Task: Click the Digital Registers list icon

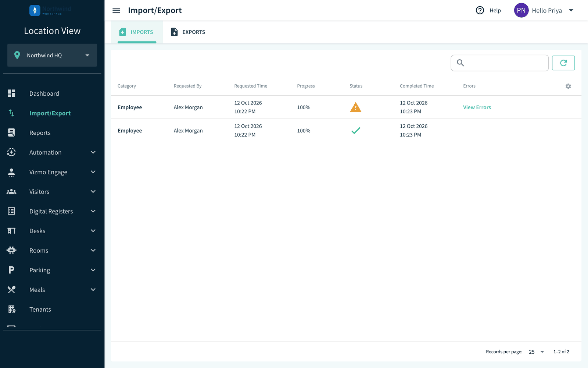Action: (x=11, y=211)
